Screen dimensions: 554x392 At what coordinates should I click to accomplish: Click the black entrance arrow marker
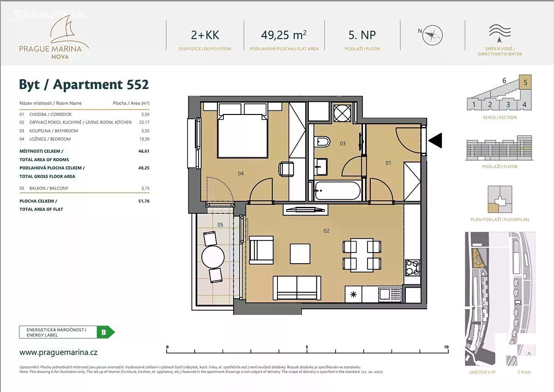pos(435,140)
